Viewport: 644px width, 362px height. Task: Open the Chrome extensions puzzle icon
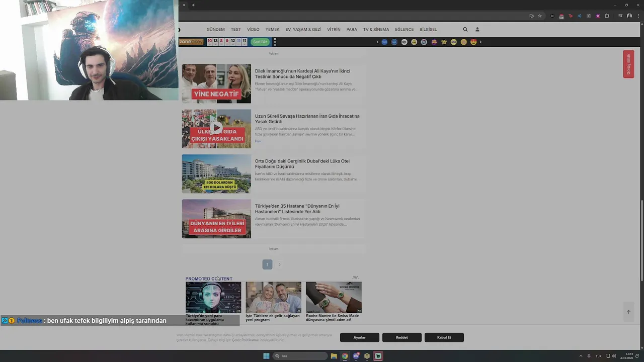coord(607,16)
